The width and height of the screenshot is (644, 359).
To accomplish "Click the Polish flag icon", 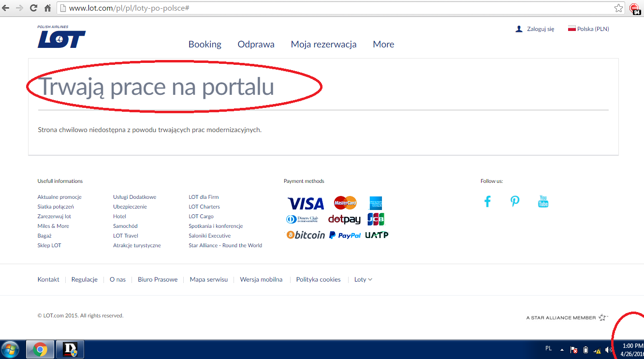I will 572,29.
